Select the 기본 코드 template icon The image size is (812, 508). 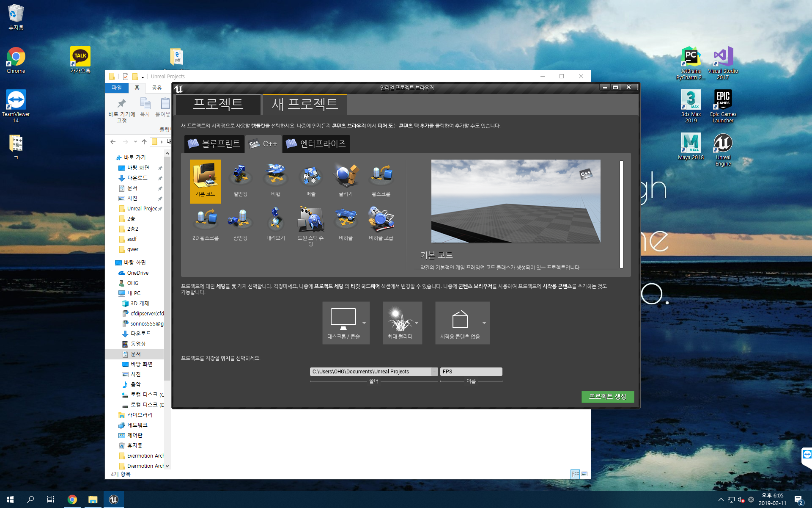pyautogui.click(x=205, y=181)
